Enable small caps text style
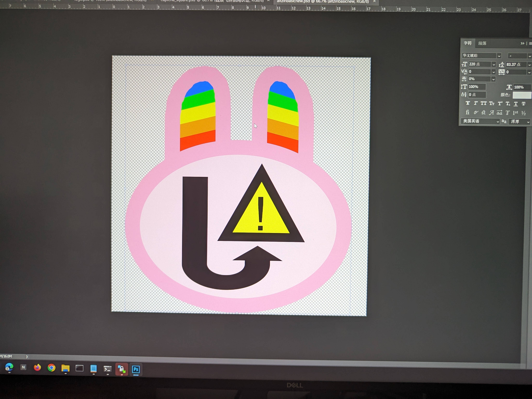532x399 pixels. 492,104
